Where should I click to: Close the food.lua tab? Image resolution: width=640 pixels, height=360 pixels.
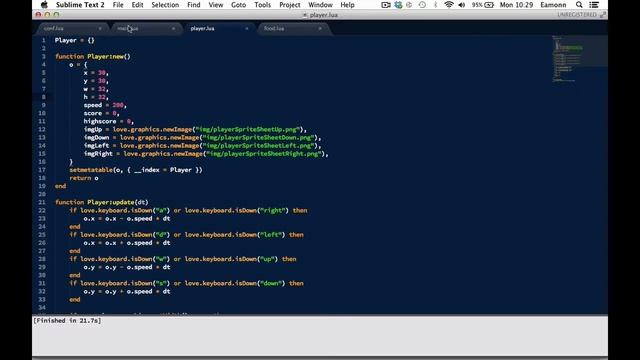pos(320,29)
